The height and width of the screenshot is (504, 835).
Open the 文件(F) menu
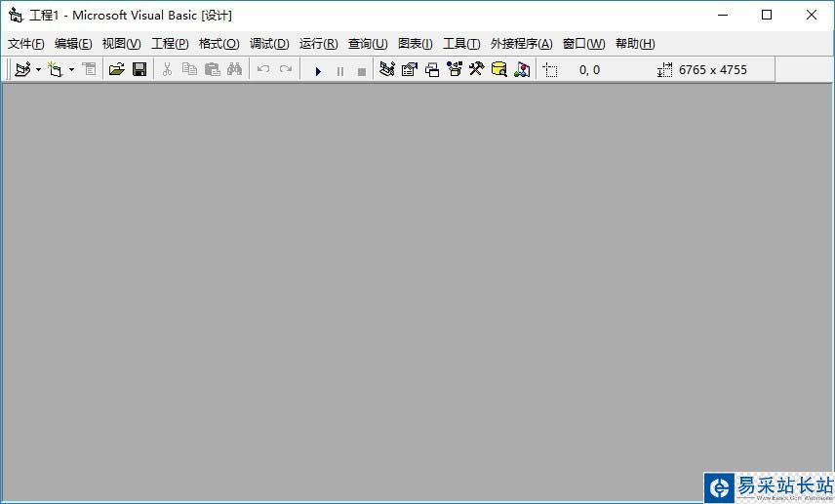click(x=25, y=44)
